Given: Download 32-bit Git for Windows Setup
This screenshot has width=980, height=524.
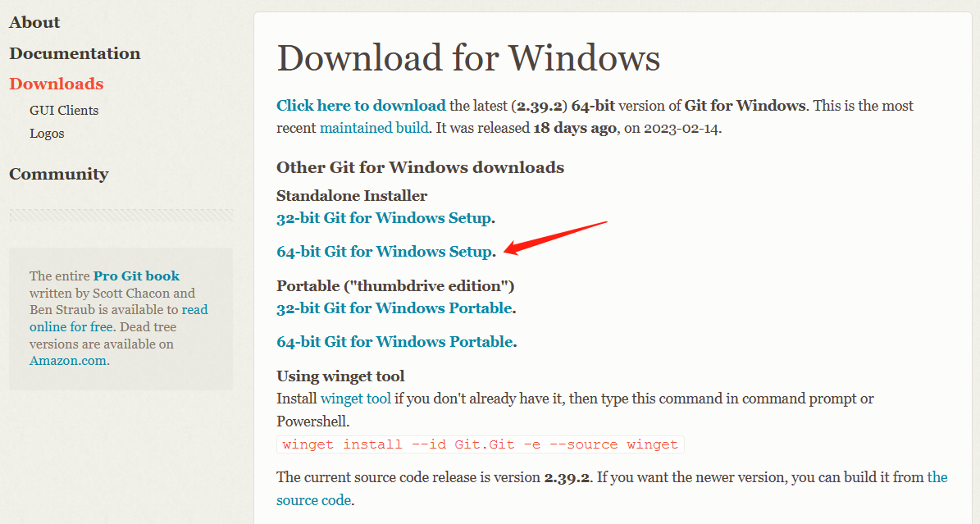Looking at the screenshot, I should [385, 218].
